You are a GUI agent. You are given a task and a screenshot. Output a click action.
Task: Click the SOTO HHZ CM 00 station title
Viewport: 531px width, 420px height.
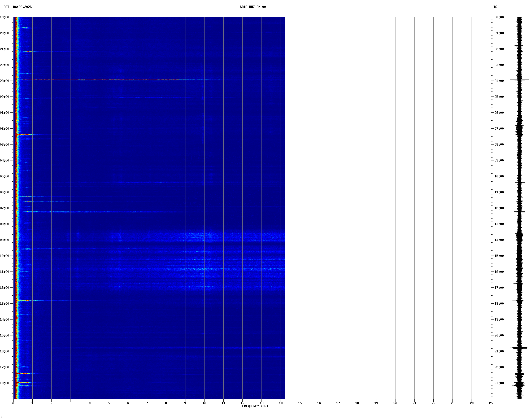[x=253, y=7]
